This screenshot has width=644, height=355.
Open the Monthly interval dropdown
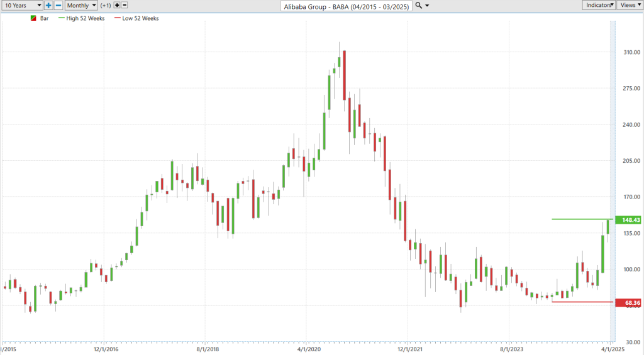(81, 5)
